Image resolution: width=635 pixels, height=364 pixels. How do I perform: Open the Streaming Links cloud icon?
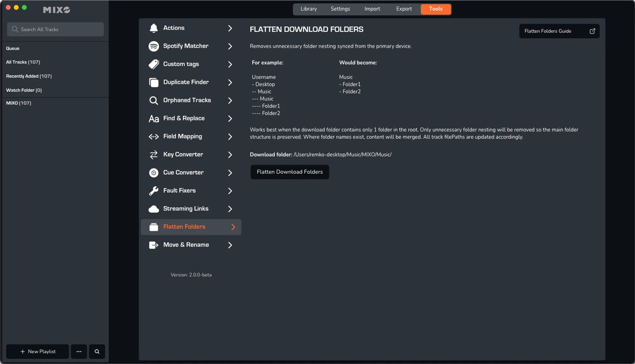coord(154,209)
